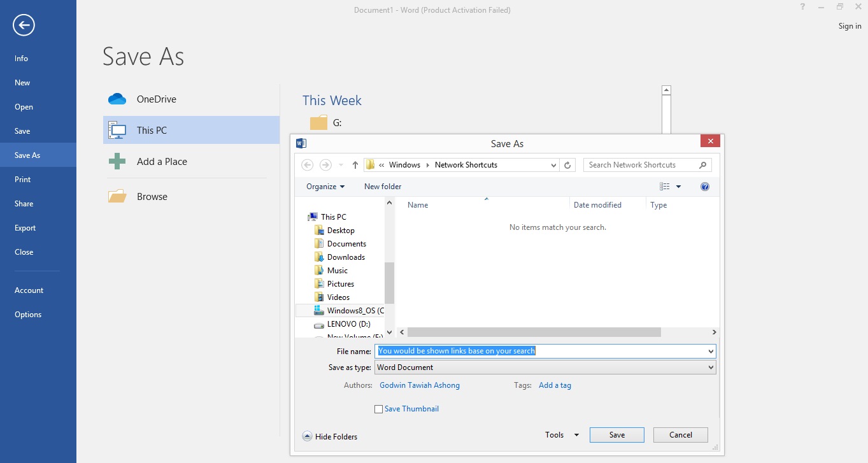Click the Save button in the dialog
The width and height of the screenshot is (868, 463).
[x=617, y=435]
